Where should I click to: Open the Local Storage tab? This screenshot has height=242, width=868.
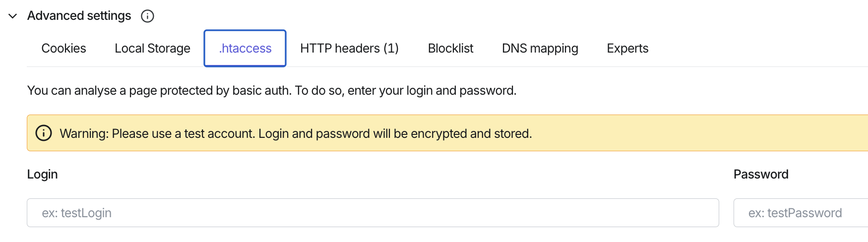tap(152, 48)
